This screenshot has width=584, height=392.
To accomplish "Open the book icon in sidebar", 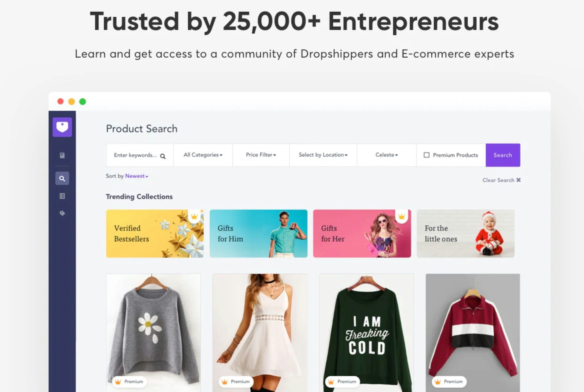I will 62,155.
